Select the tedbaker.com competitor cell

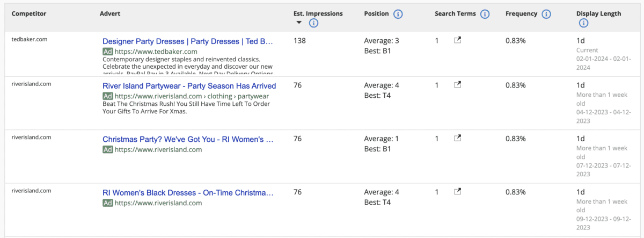click(x=30, y=40)
